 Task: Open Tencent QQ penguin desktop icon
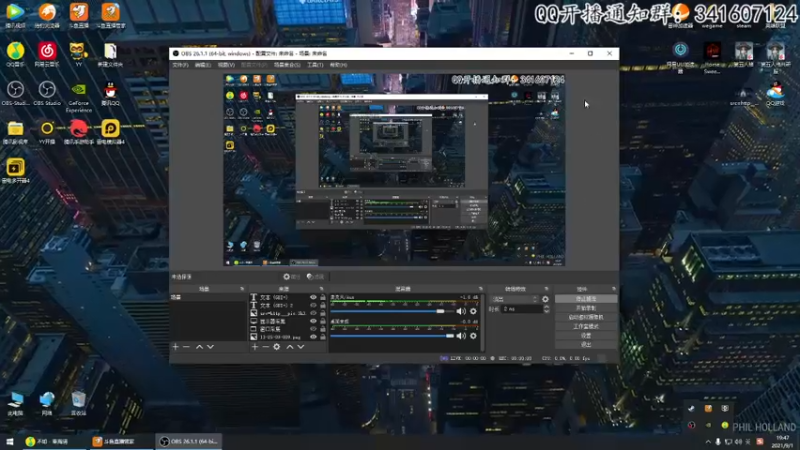[110, 93]
